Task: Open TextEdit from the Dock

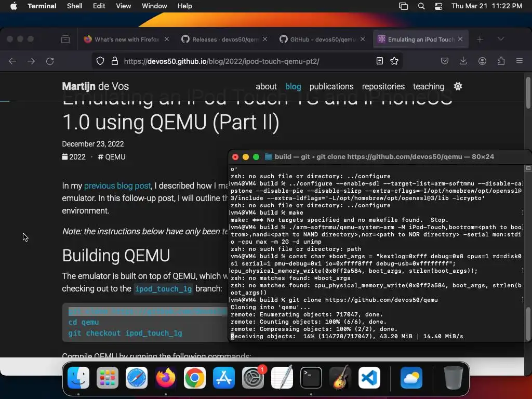Action: [x=282, y=378]
